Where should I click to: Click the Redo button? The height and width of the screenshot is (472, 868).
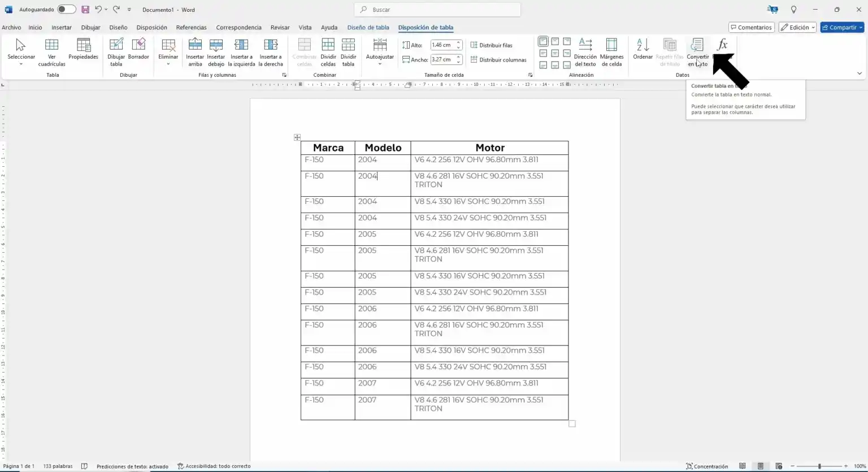(116, 10)
